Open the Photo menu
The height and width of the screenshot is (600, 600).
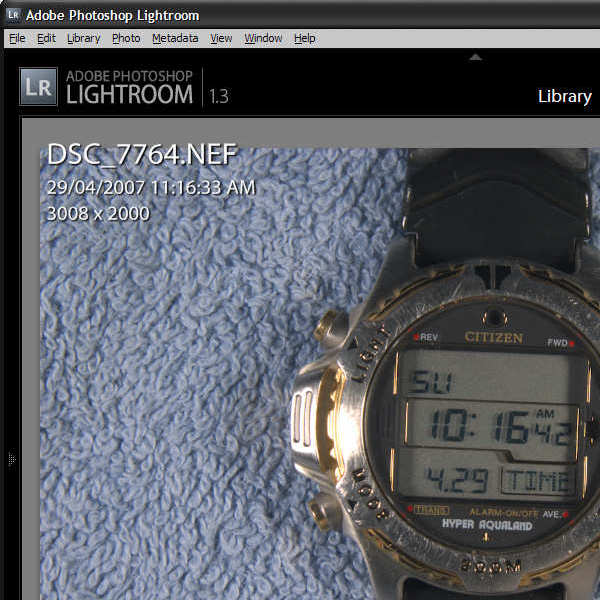tap(126, 38)
